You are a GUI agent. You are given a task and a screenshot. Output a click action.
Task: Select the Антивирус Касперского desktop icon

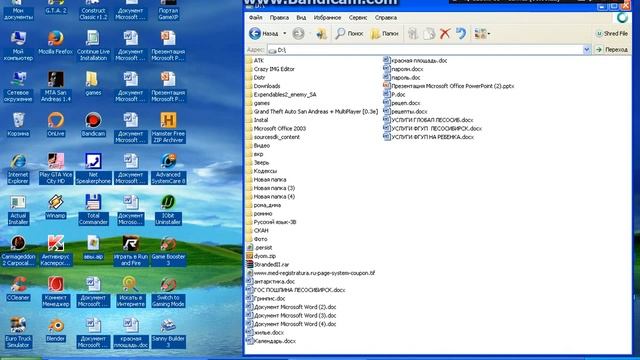[56, 251]
